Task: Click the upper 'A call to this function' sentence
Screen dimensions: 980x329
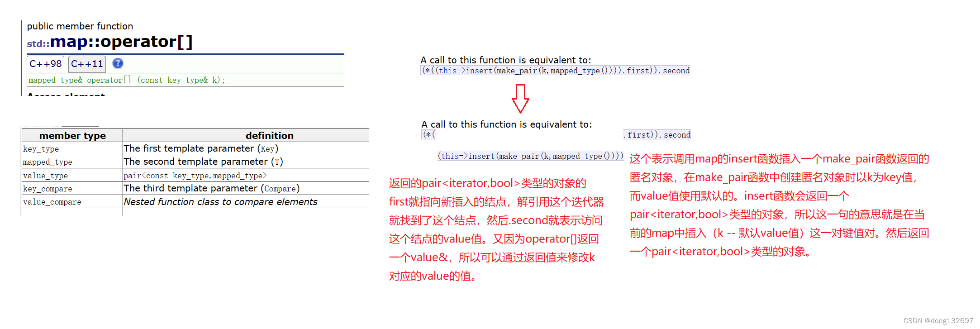Action: (x=506, y=60)
